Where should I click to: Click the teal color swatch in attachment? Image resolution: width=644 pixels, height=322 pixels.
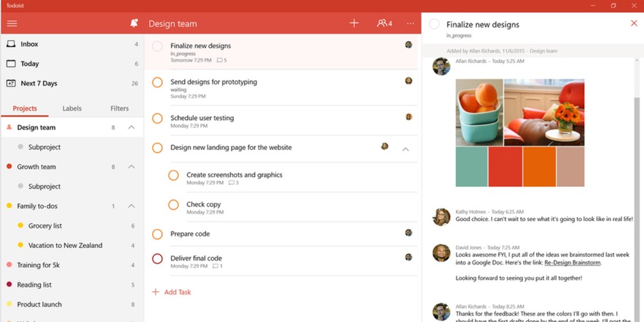point(471,167)
